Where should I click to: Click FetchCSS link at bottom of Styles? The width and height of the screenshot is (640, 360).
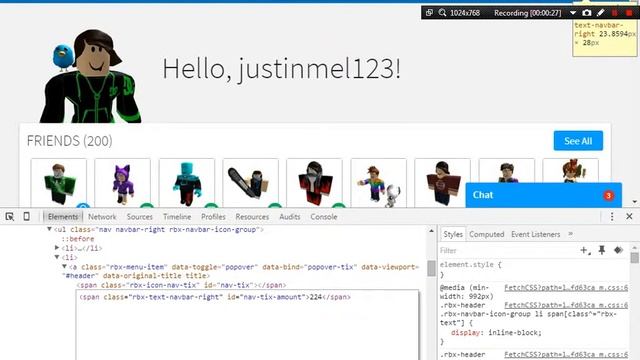coord(566,355)
